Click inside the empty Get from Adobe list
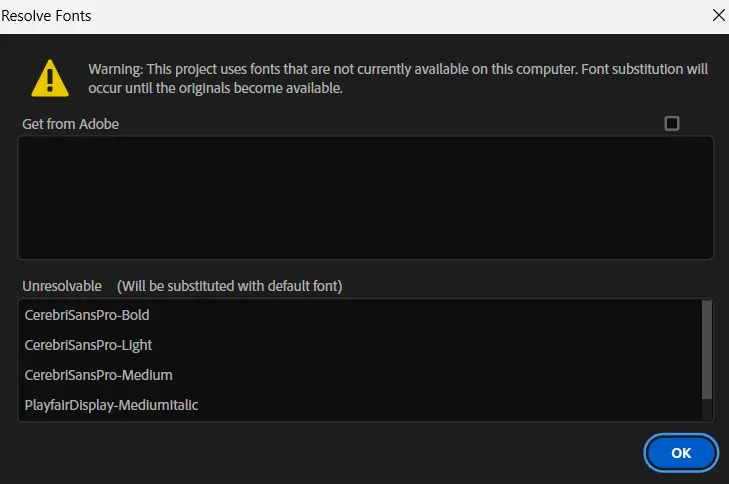 click(365, 197)
